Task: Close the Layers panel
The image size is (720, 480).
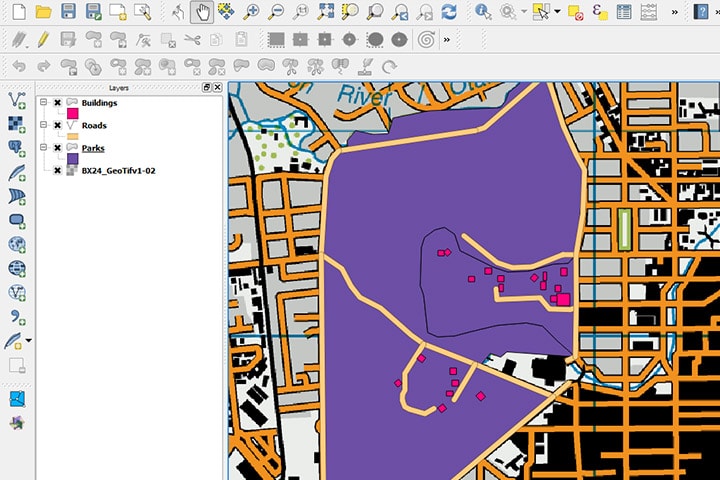Action: pos(218,87)
